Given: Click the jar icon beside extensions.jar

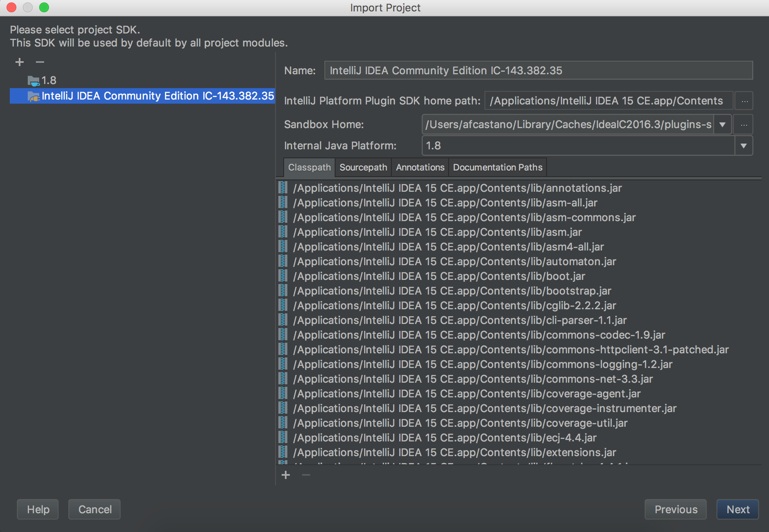Looking at the screenshot, I should click(282, 452).
